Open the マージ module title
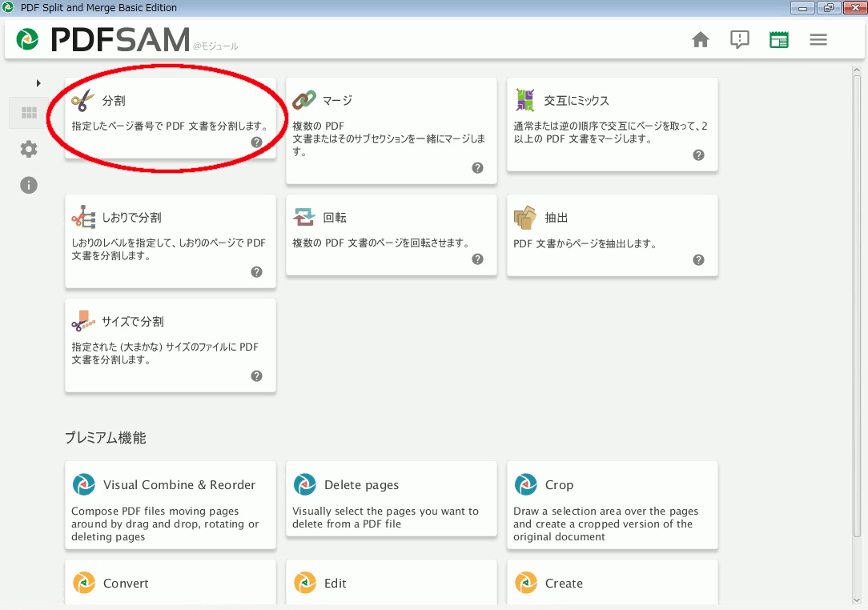The height and width of the screenshot is (610, 868). 337,101
